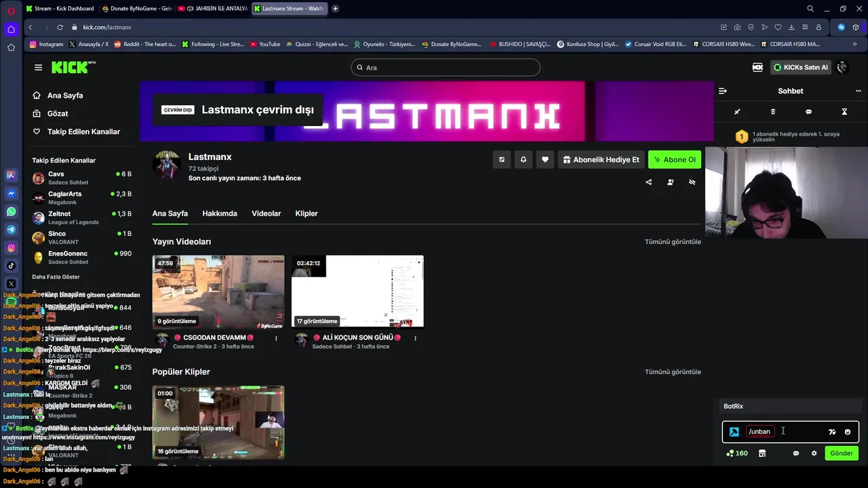The width and height of the screenshot is (868, 488).
Task: Open ALİ KOÇUN SON GÜNÜ video thumbnail
Action: 357,291
